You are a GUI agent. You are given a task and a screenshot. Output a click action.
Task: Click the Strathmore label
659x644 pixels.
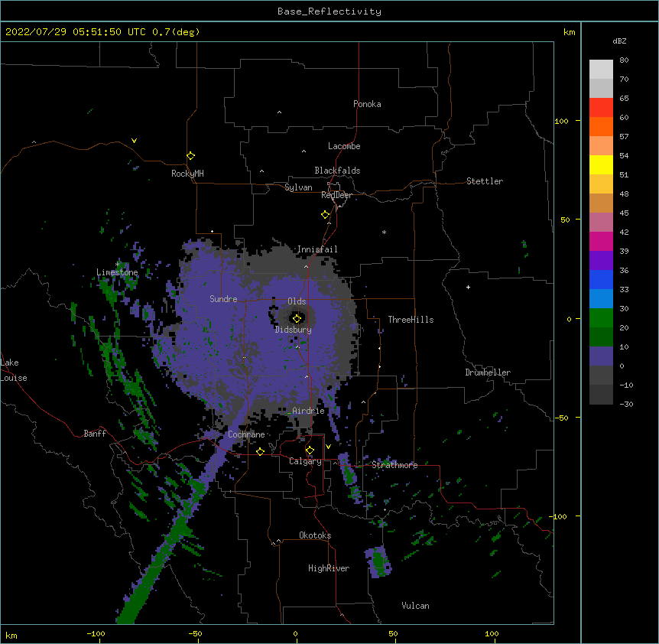point(394,465)
